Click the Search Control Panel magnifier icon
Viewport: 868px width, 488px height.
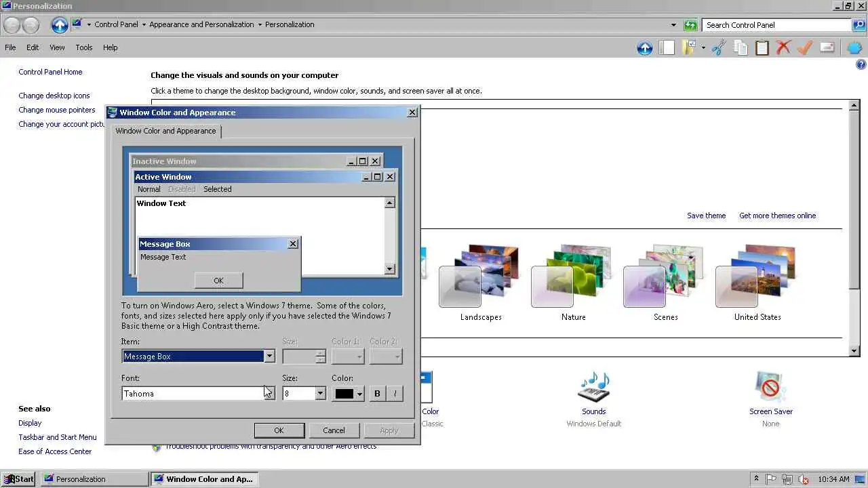pos(859,25)
